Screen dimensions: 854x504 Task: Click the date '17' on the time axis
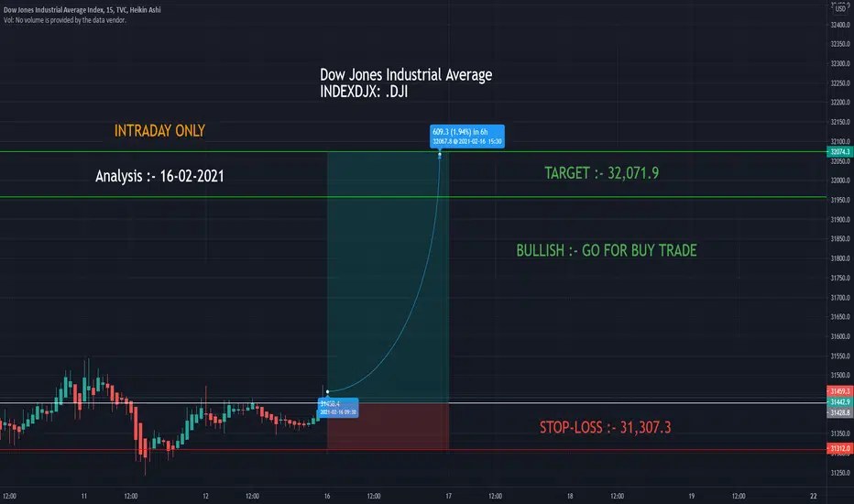click(449, 496)
